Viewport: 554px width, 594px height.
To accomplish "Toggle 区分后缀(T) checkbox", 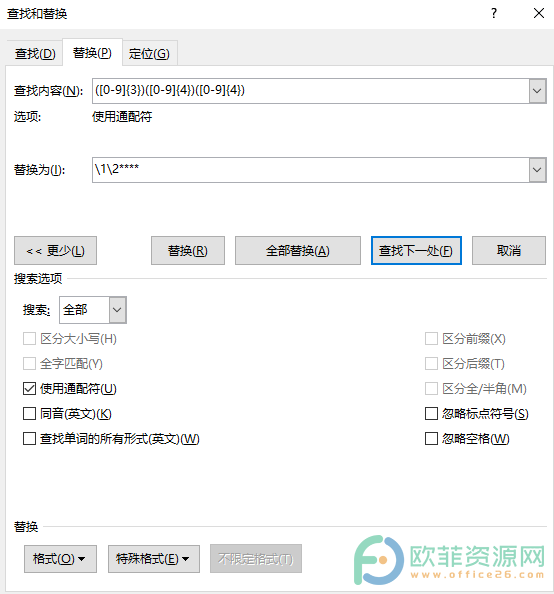I will tap(431, 364).
